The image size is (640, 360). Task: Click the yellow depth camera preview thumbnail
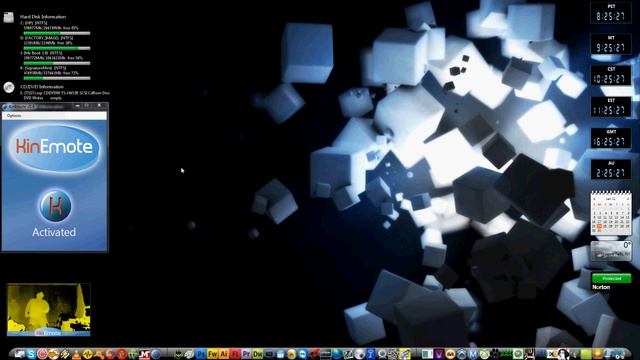point(49,310)
